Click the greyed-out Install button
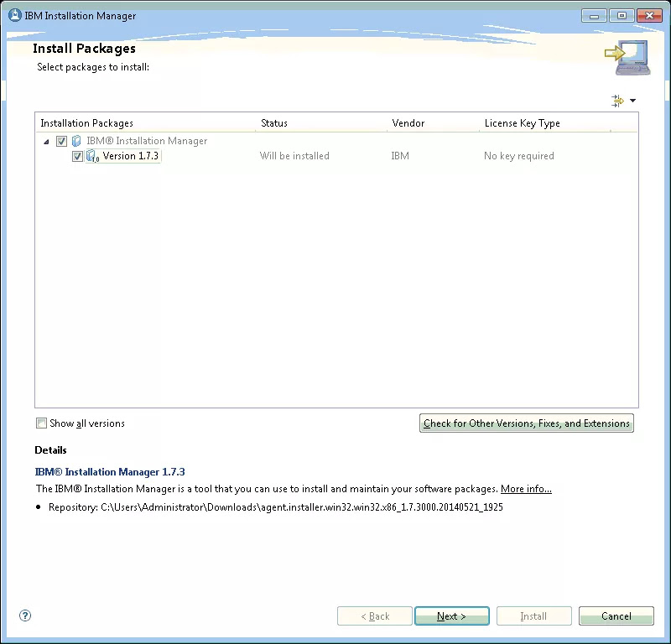The image size is (671, 644). pos(534,616)
